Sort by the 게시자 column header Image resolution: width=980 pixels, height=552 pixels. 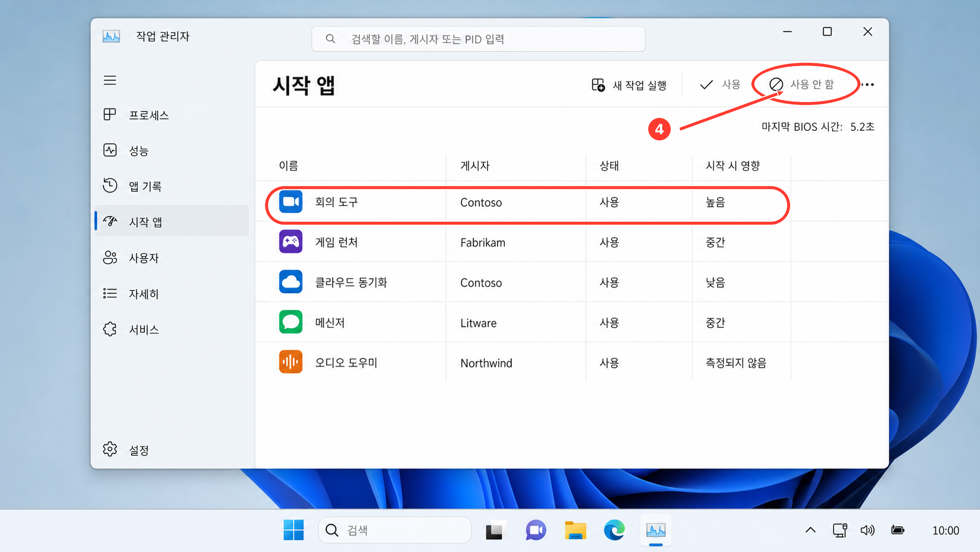pos(475,166)
